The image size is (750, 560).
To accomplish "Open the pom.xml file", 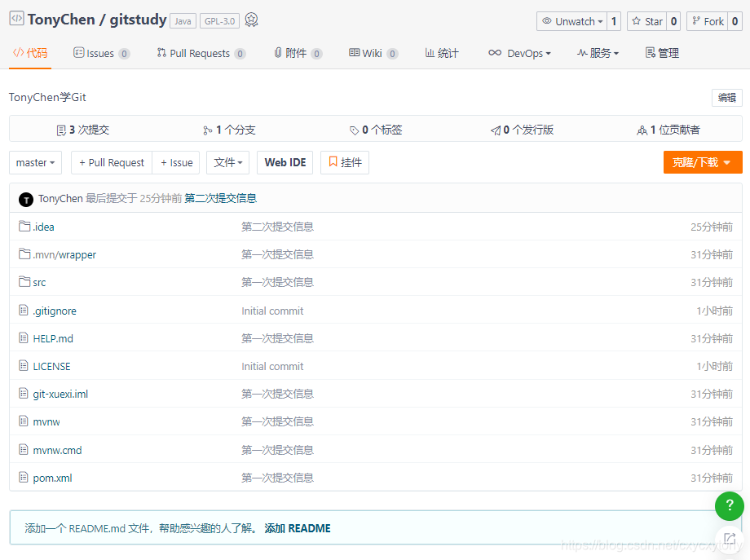I will (x=53, y=478).
